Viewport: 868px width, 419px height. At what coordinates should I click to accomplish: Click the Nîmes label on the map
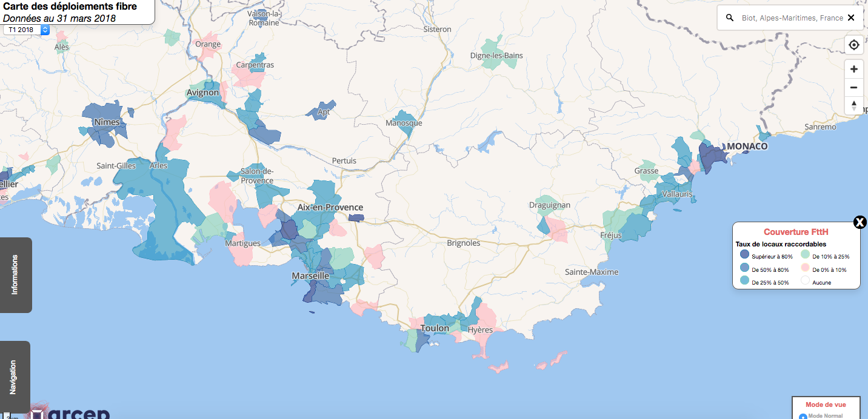[107, 122]
